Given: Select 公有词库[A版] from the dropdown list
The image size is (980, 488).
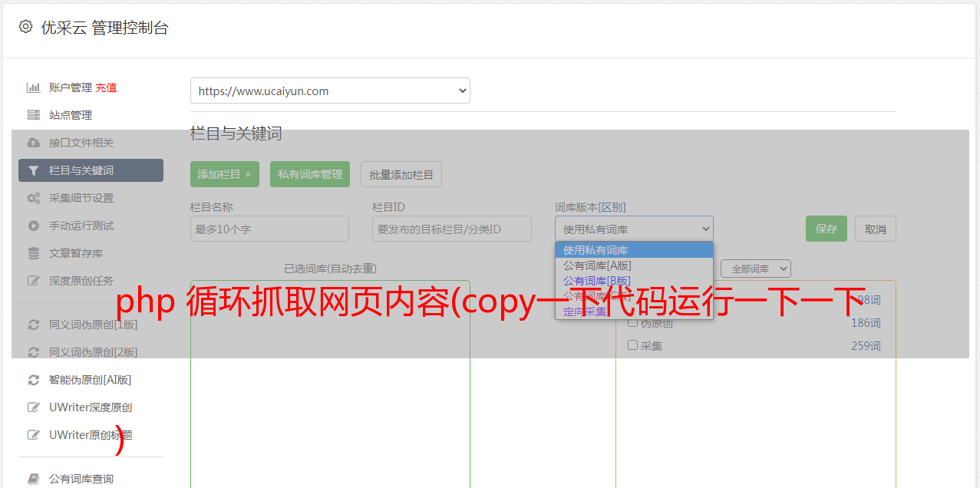Looking at the screenshot, I should point(597,265).
